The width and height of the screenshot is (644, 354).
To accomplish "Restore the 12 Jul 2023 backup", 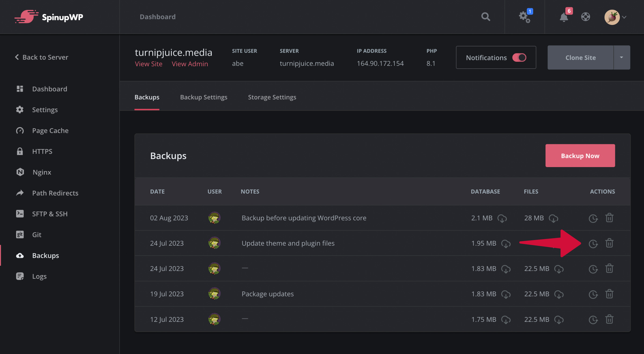I will (x=593, y=320).
